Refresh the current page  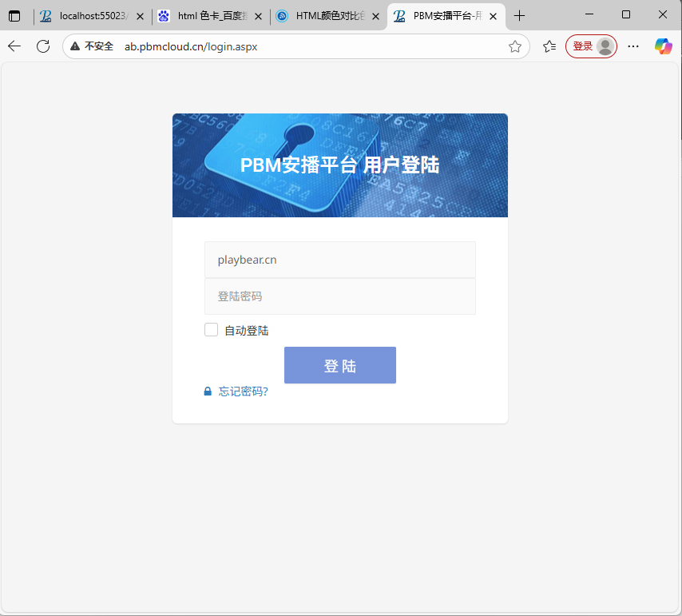[43, 46]
